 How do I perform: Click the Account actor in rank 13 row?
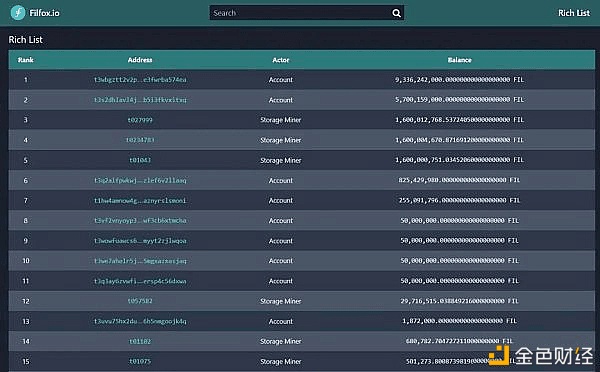pyautogui.click(x=281, y=321)
